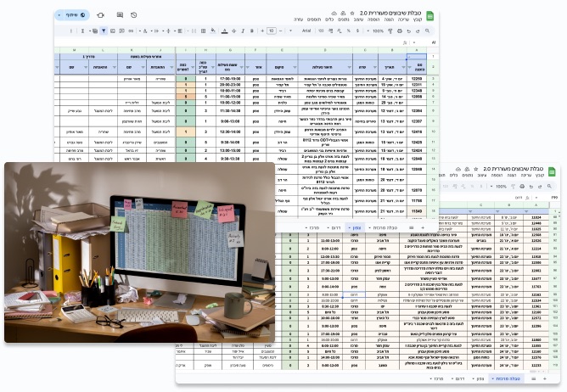
Task: Open horizontal align options in the top window
Action: [180, 31]
